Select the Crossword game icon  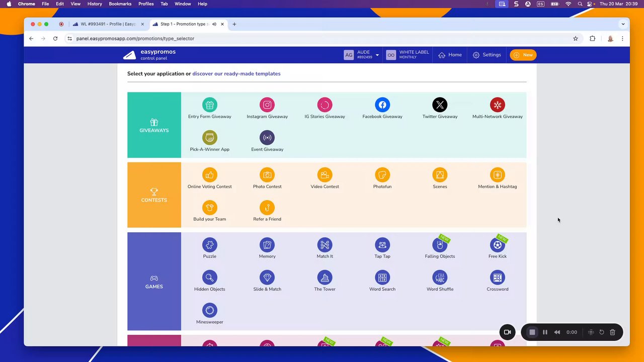pos(498,277)
